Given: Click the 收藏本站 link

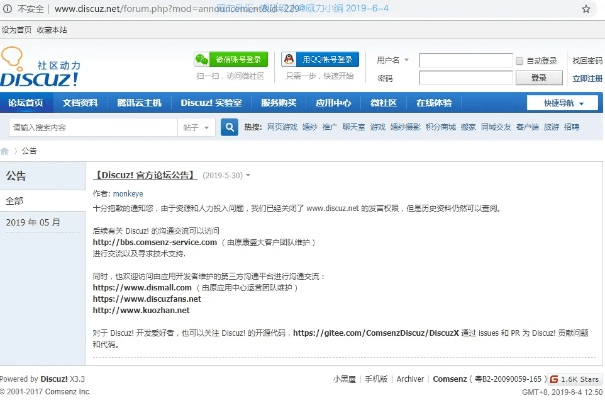Looking at the screenshot, I should point(52,30).
